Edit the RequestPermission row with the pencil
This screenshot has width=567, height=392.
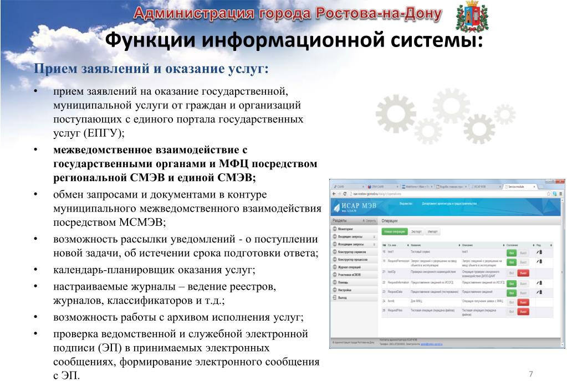click(x=538, y=261)
